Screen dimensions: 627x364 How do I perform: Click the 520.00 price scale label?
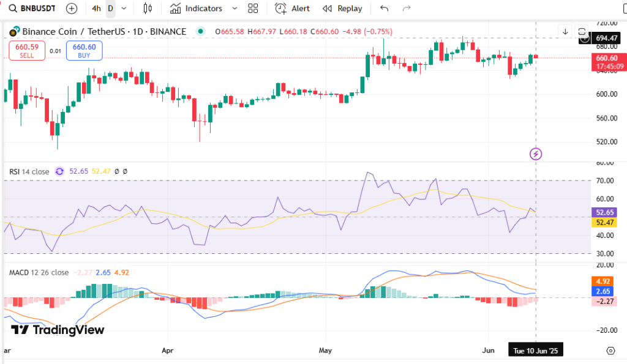point(607,142)
